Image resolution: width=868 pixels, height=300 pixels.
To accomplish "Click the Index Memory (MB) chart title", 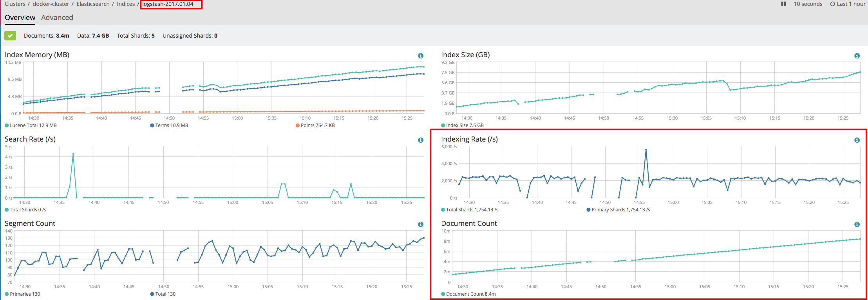I will tap(37, 55).
